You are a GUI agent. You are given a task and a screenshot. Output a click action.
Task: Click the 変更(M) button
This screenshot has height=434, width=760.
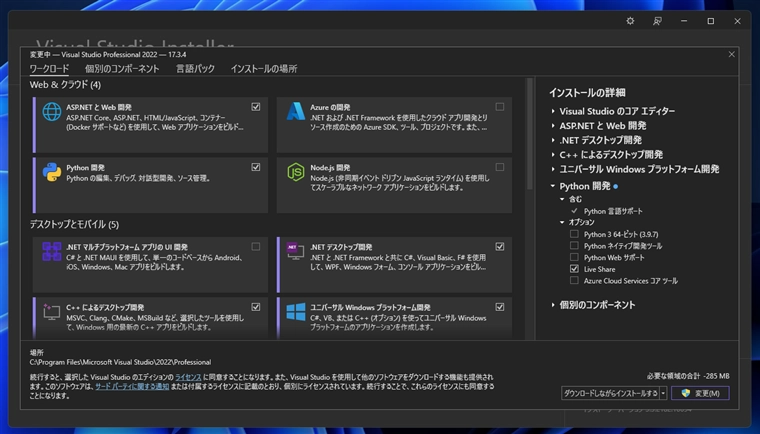click(x=700, y=393)
